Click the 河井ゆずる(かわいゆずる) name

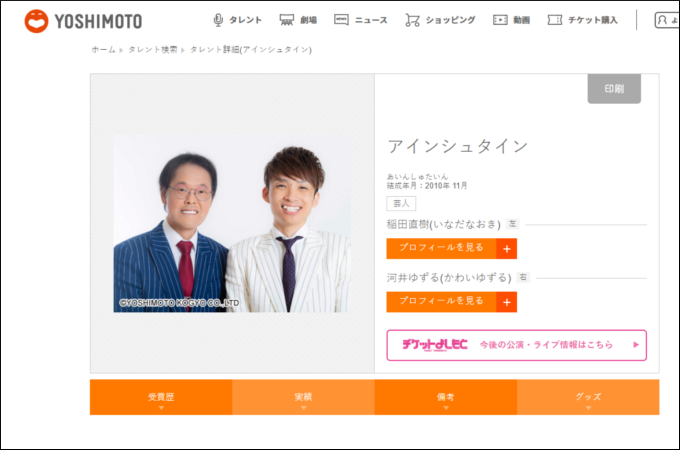449,277
